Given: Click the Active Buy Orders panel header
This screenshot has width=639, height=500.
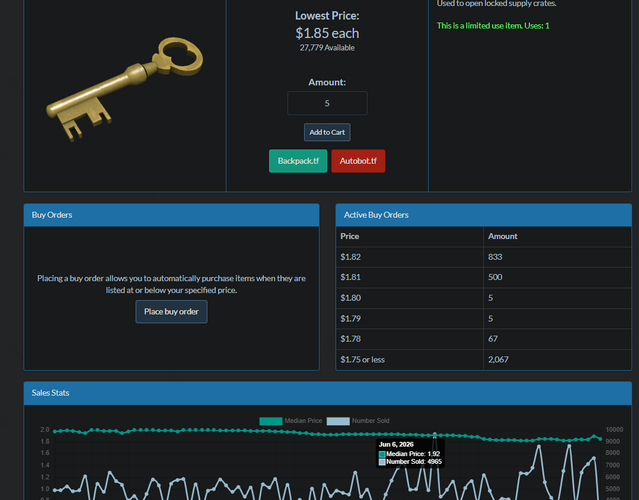Looking at the screenshot, I should point(483,215).
